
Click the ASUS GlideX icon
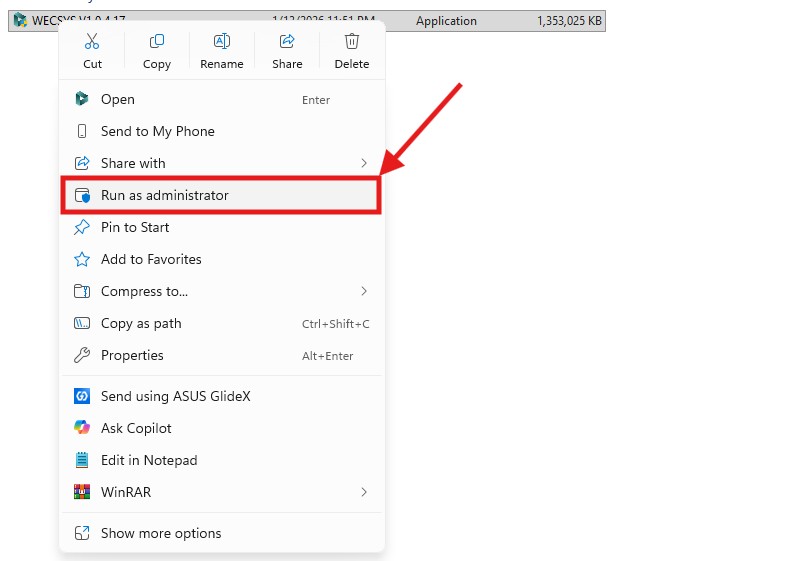pos(81,396)
